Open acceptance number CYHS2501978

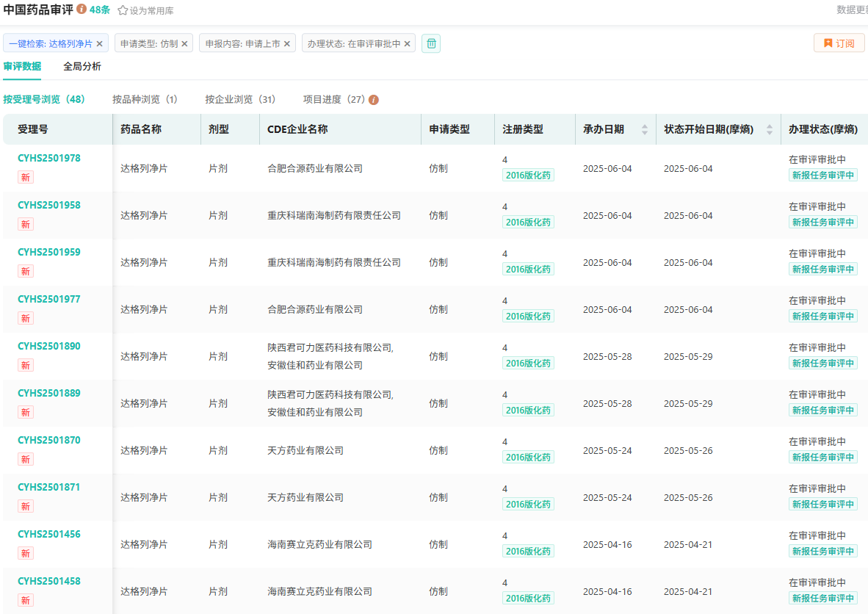tap(49, 158)
